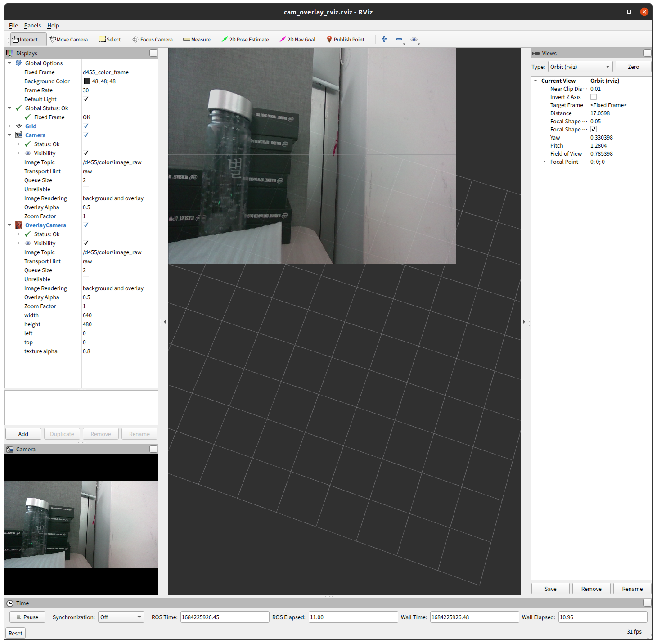
Task: Select the Measure tool
Action: (x=197, y=39)
